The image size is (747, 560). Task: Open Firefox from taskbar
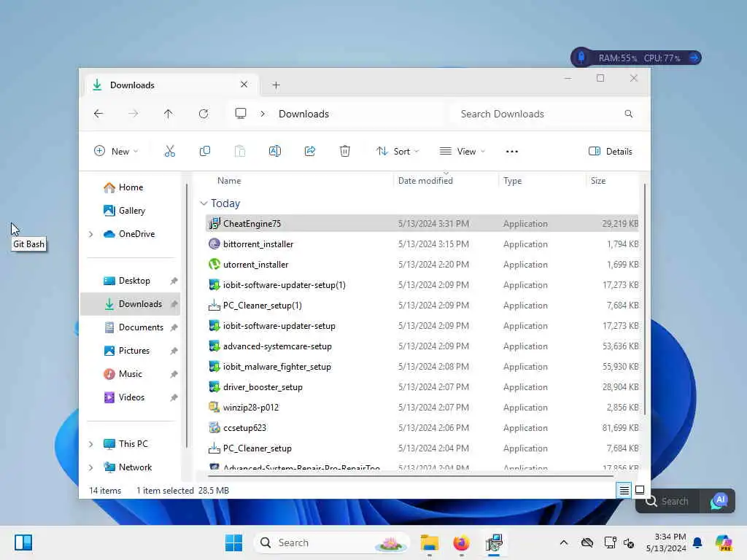[x=461, y=542]
